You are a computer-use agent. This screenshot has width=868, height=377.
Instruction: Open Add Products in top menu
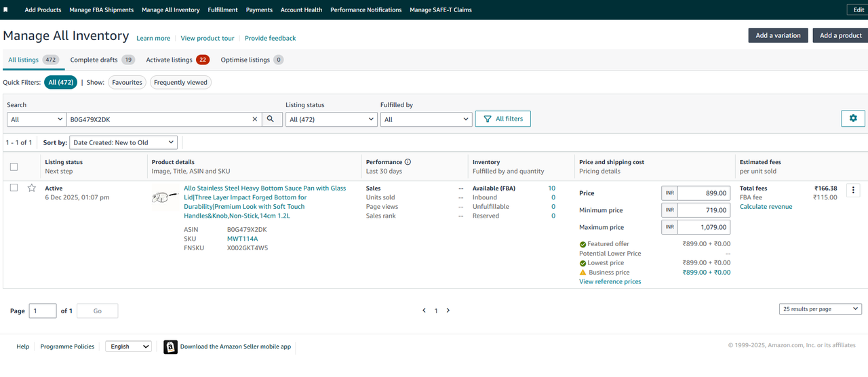pos(43,10)
